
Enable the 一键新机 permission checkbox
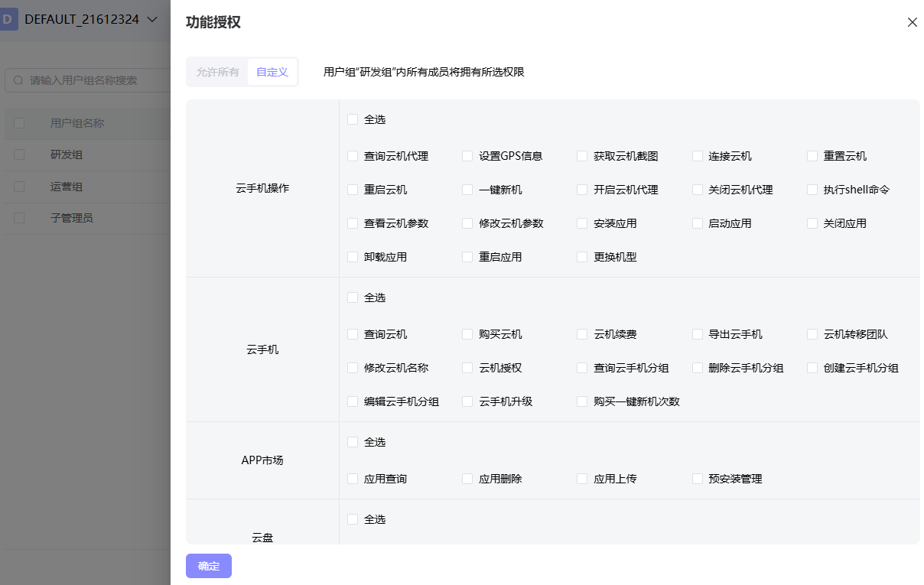(x=467, y=190)
